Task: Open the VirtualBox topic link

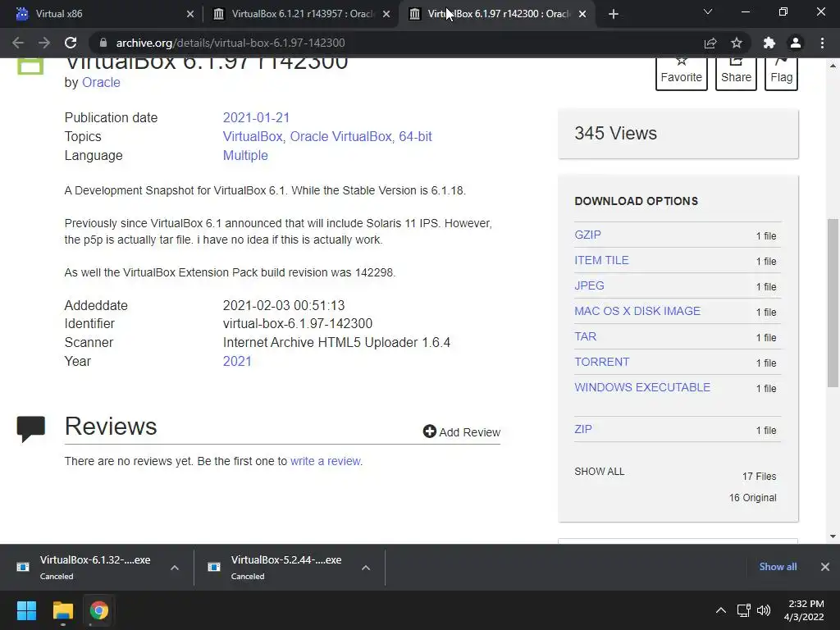Action: [x=253, y=137]
